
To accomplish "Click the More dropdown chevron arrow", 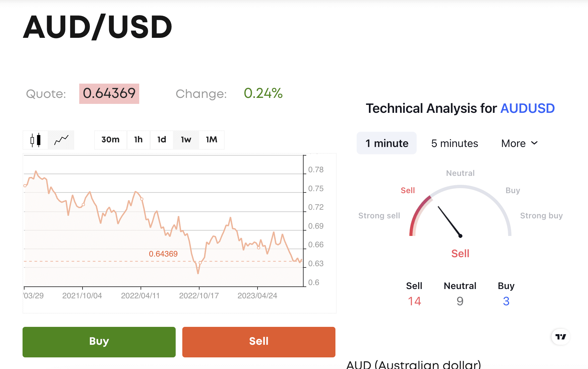I will click(534, 143).
